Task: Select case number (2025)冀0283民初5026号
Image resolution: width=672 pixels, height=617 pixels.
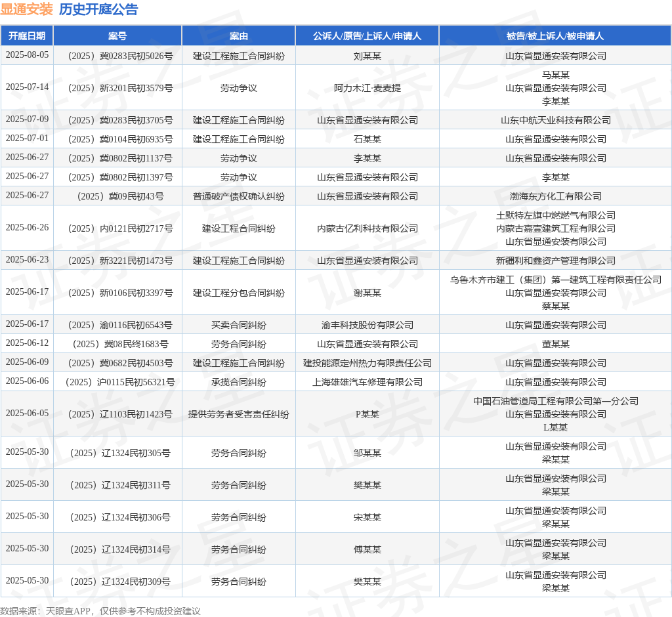Action: [x=118, y=56]
